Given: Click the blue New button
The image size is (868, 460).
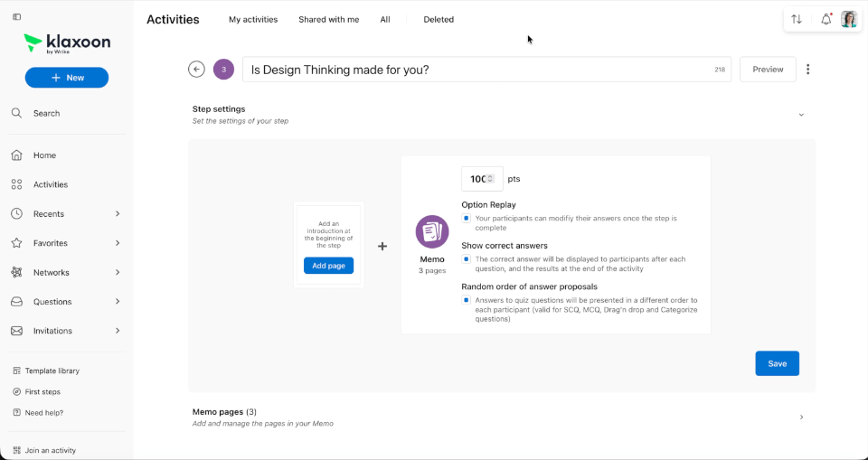Looking at the screenshot, I should (66, 78).
